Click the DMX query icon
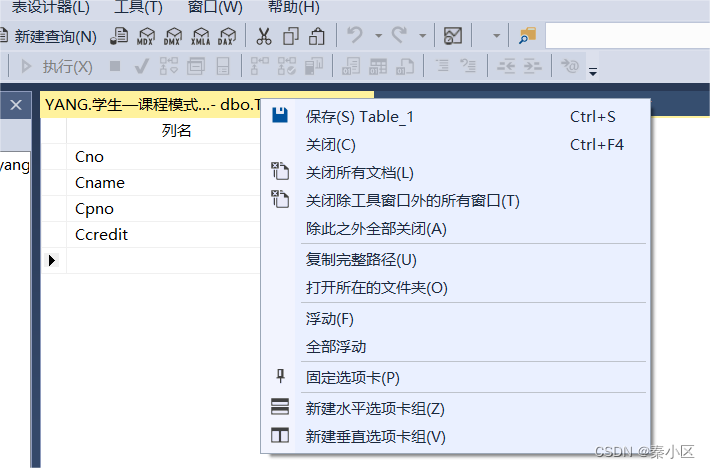 click(x=173, y=36)
